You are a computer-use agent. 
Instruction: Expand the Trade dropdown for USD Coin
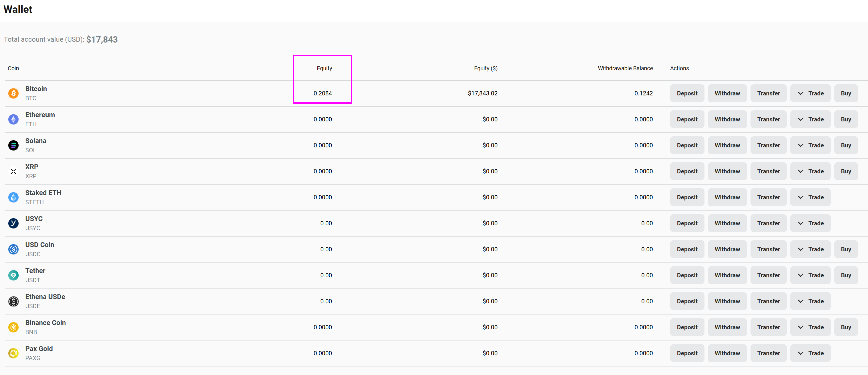[x=810, y=249]
